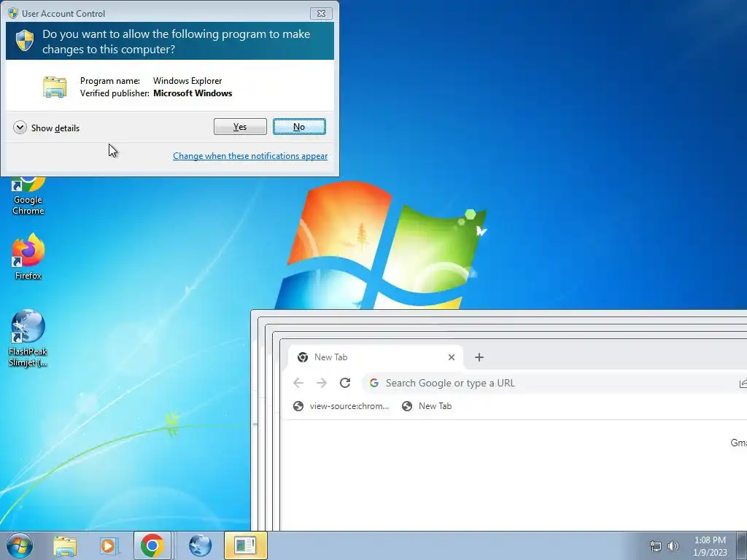
Task: Open view-source:chrom... bookmark
Action: (341, 406)
